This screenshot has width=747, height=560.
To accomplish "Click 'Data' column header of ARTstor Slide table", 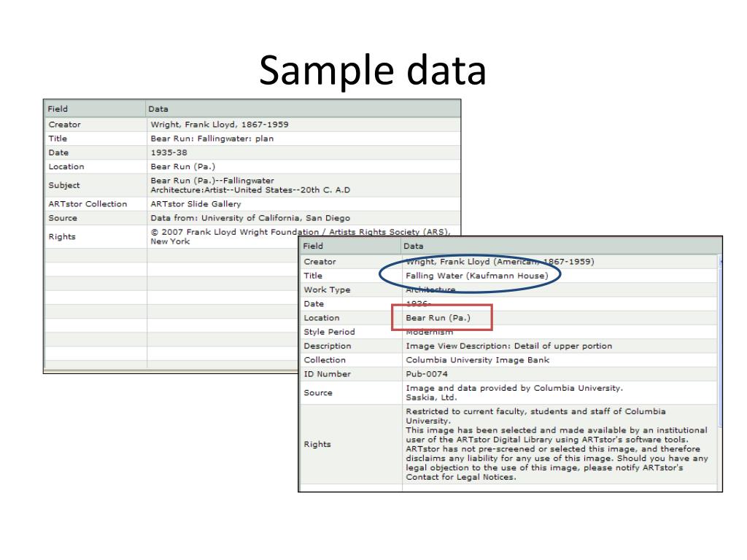I will [158, 109].
